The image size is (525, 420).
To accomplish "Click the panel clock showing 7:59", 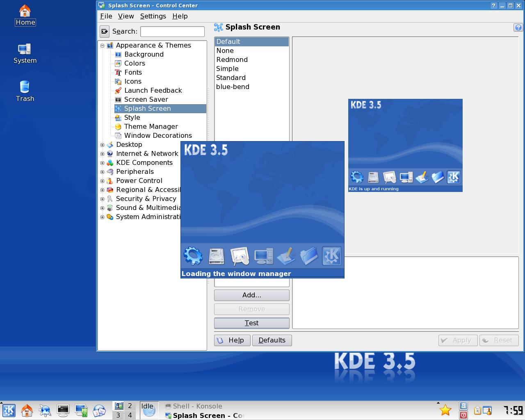I will (513, 410).
